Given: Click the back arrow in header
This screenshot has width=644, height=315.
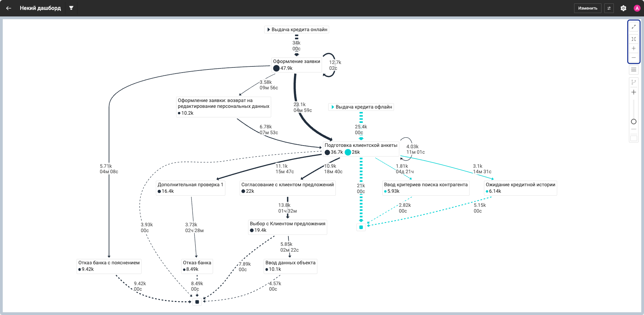Looking at the screenshot, I should [9, 8].
